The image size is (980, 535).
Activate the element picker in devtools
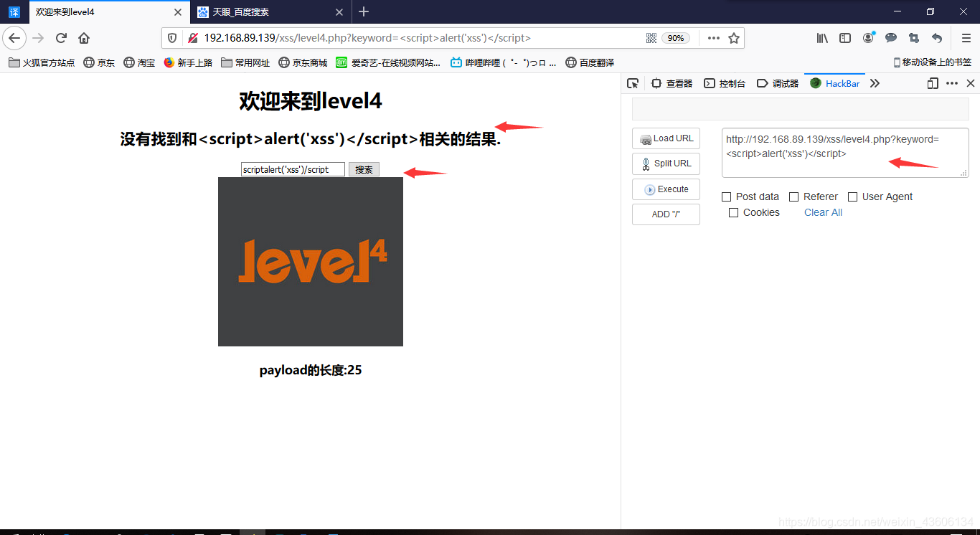633,83
